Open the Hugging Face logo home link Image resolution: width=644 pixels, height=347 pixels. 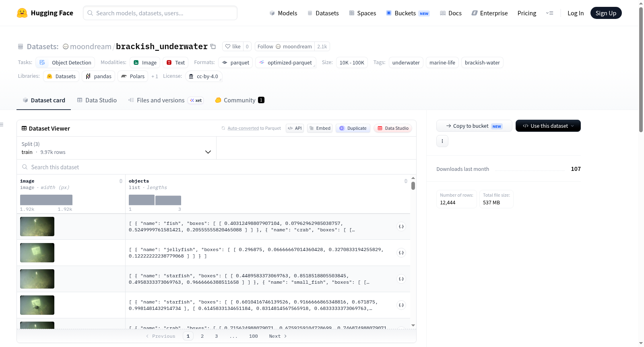pyautogui.click(x=45, y=13)
